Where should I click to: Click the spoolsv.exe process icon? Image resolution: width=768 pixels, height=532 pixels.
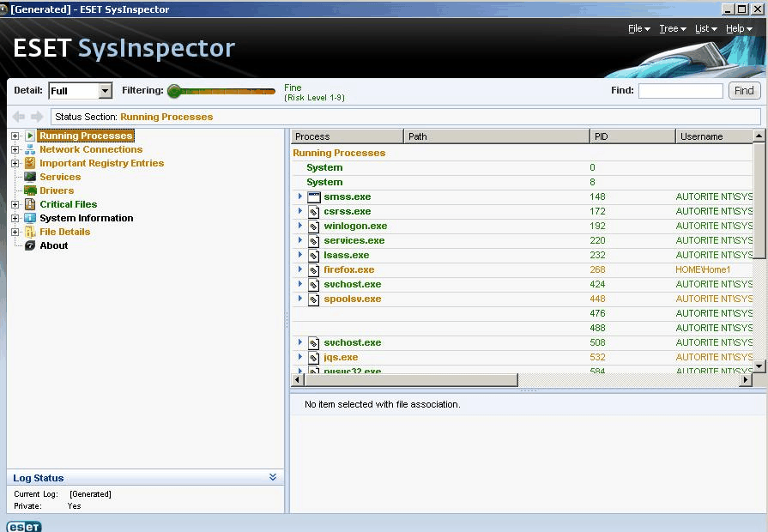coord(314,299)
